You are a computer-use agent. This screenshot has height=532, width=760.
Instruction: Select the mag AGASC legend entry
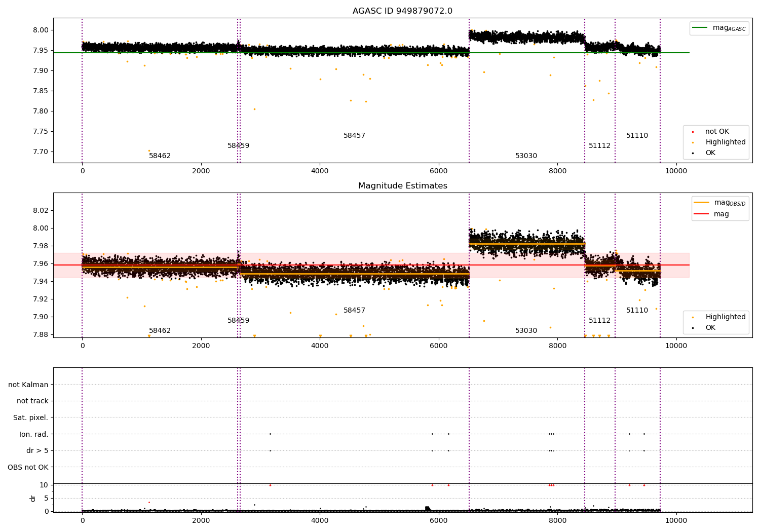[719, 28]
